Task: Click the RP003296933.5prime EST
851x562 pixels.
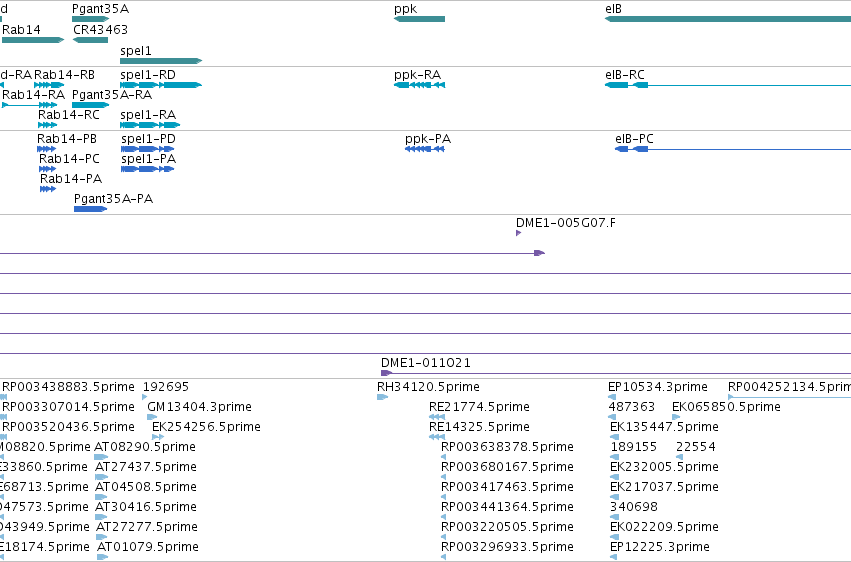Action: point(443,557)
